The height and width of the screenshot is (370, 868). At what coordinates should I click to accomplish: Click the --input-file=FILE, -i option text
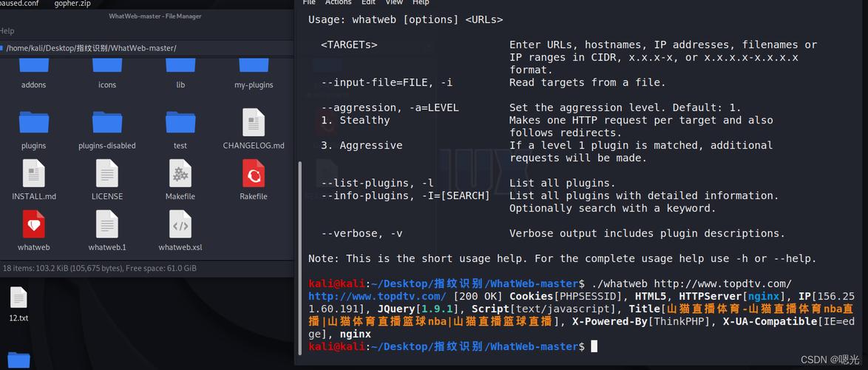point(387,83)
